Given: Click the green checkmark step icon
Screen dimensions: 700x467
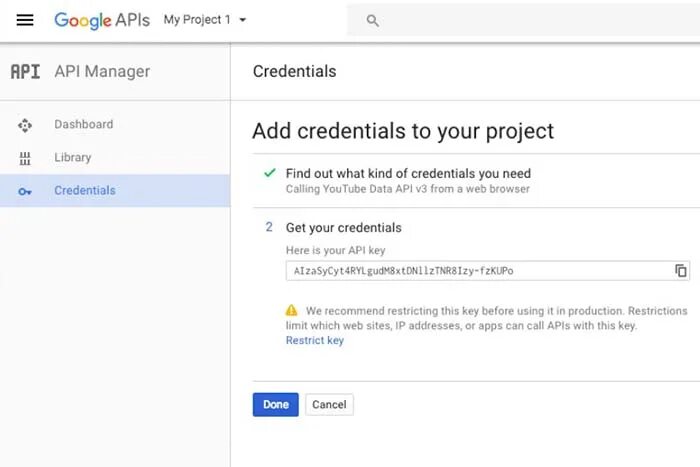Looking at the screenshot, I should tap(269, 173).
